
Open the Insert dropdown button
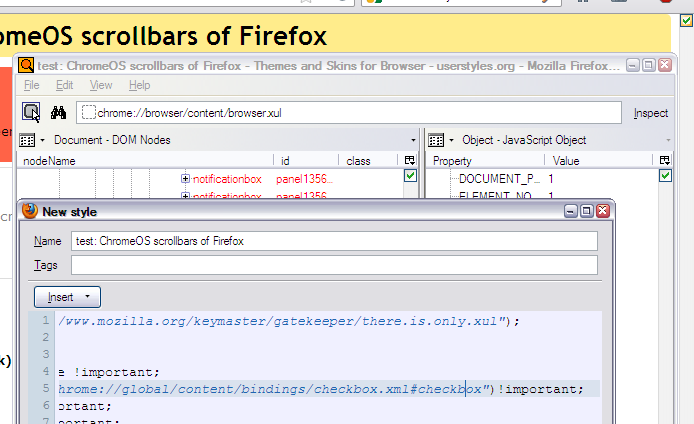(67, 297)
